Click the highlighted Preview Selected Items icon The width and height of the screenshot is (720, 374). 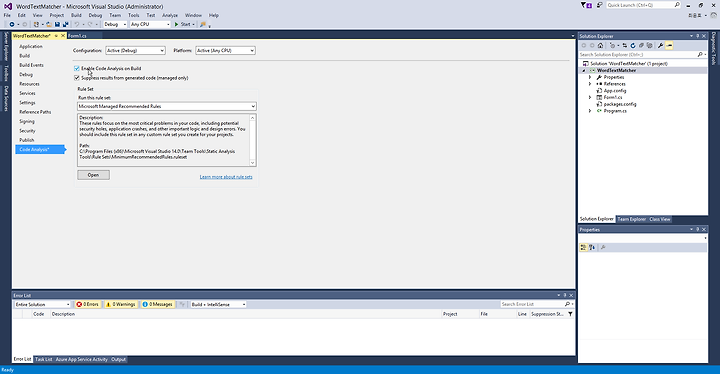tap(669, 45)
